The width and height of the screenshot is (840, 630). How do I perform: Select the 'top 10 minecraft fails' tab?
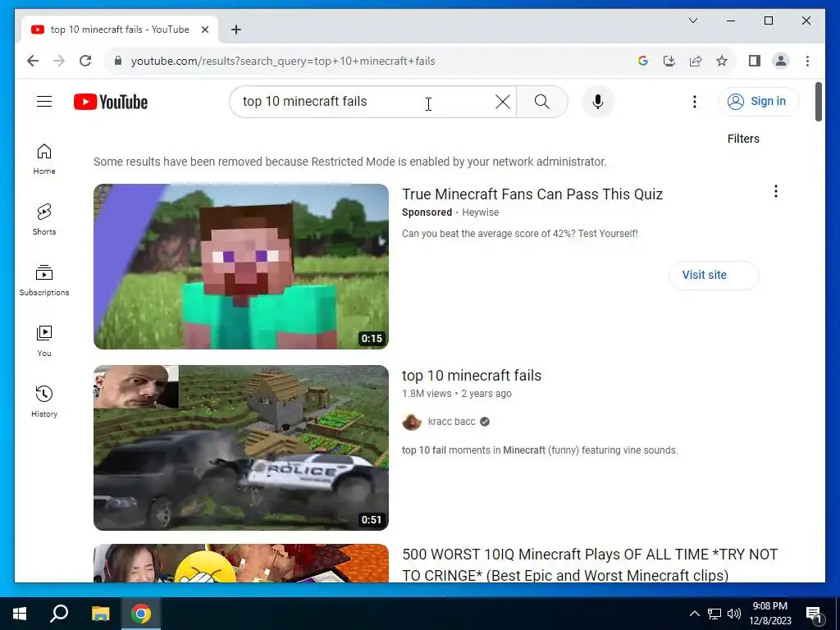click(x=120, y=30)
